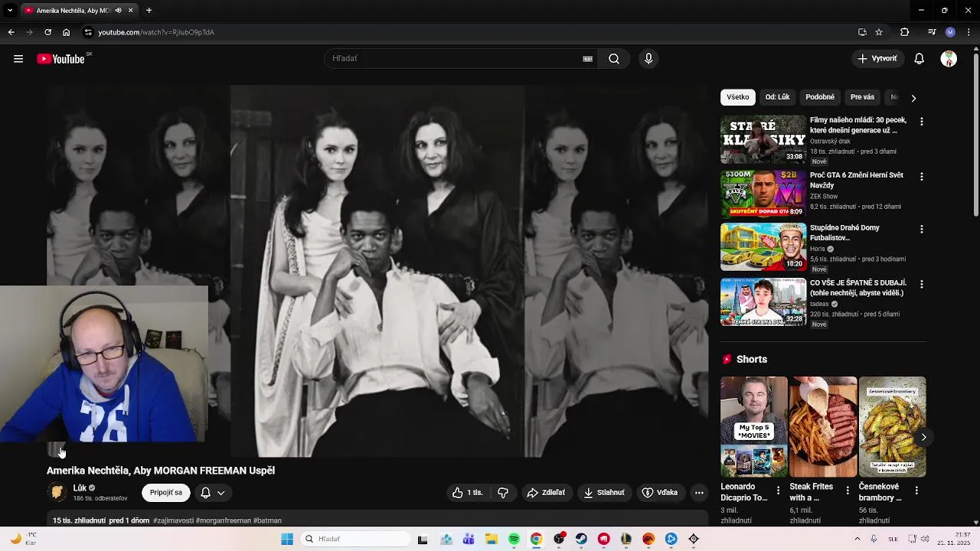This screenshot has height=551, width=980.
Task: Open Windows Start menu
Action: 287,539
